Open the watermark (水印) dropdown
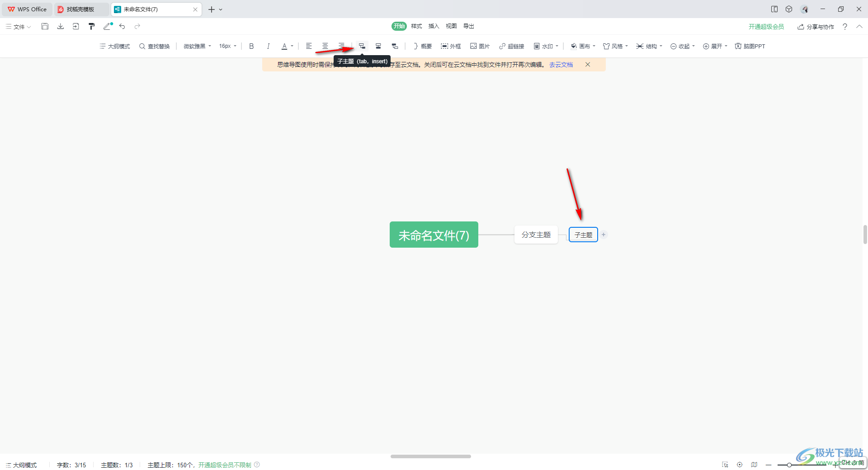The width and height of the screenshot is (868, 470). 546,46
